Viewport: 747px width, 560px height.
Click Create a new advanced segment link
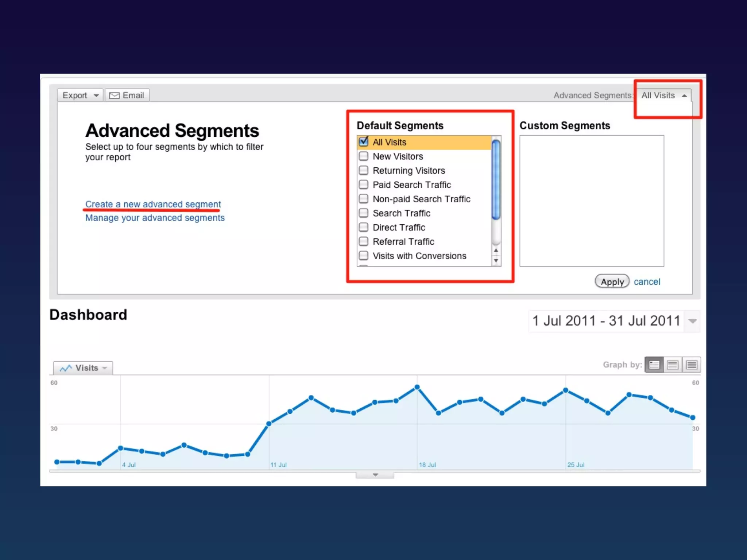click(x=153, y=204)
